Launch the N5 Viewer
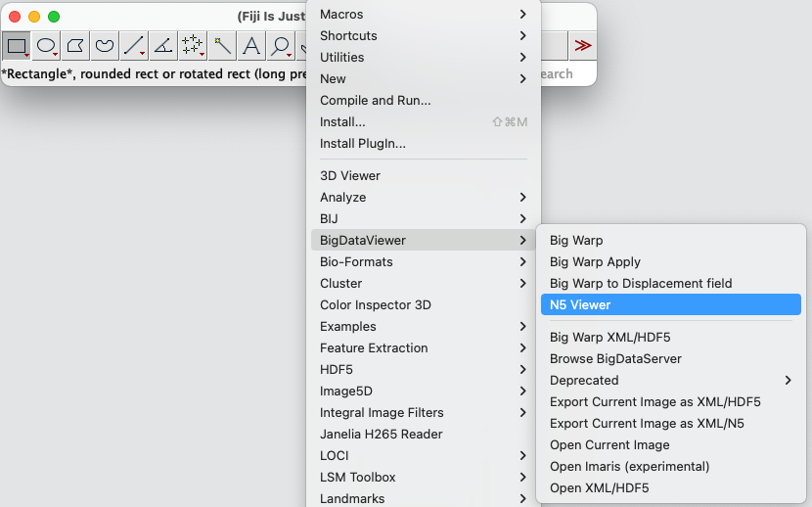This screenshot has height=507, width=812. click(670, 305)
